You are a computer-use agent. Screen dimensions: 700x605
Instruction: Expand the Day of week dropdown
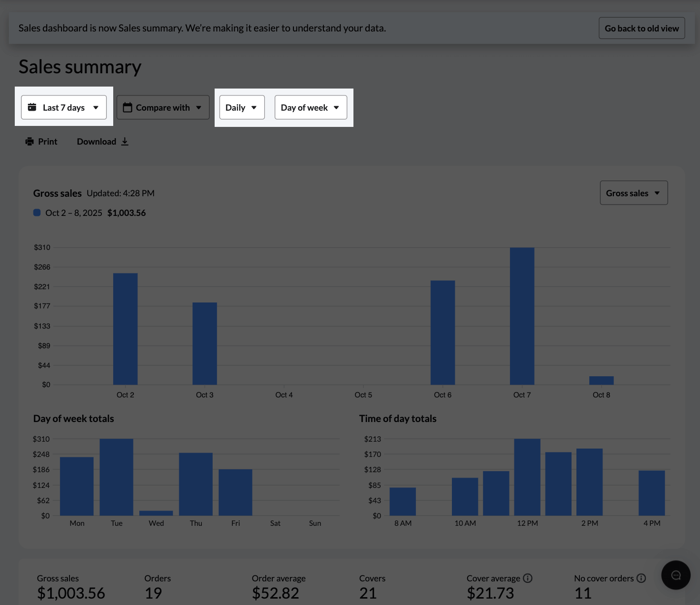click(311, 107)
